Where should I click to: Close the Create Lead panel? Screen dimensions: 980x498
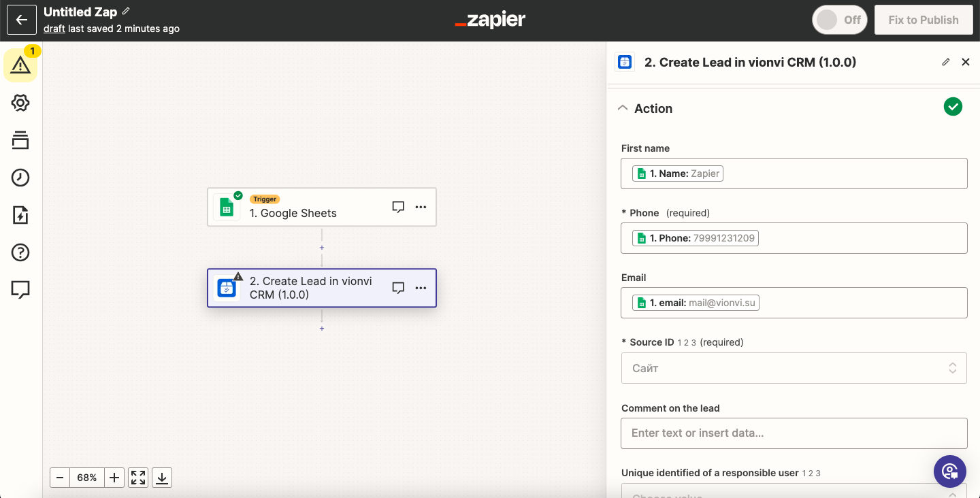pyautogui.click(x=965, y=62)
